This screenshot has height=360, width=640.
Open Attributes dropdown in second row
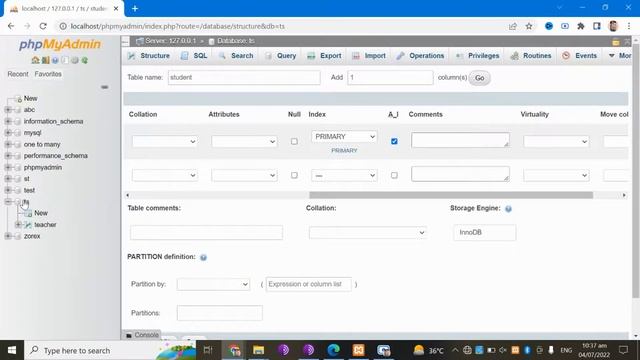pyautogui.click(x=244, y=176)
